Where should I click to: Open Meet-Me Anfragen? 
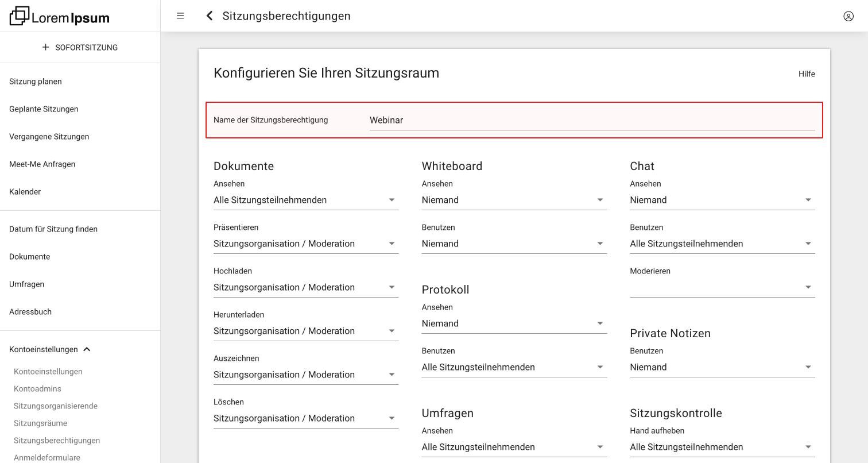click(x=42, y=164)
